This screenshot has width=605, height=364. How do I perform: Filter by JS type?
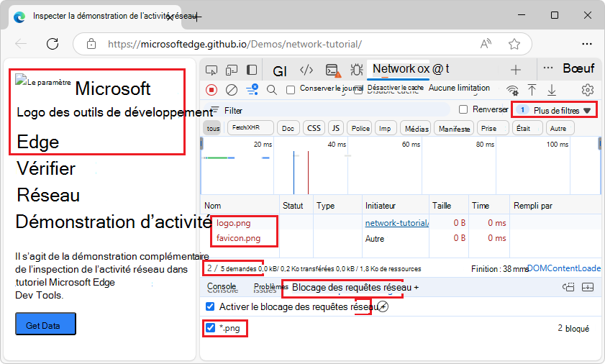pos(336,128)
